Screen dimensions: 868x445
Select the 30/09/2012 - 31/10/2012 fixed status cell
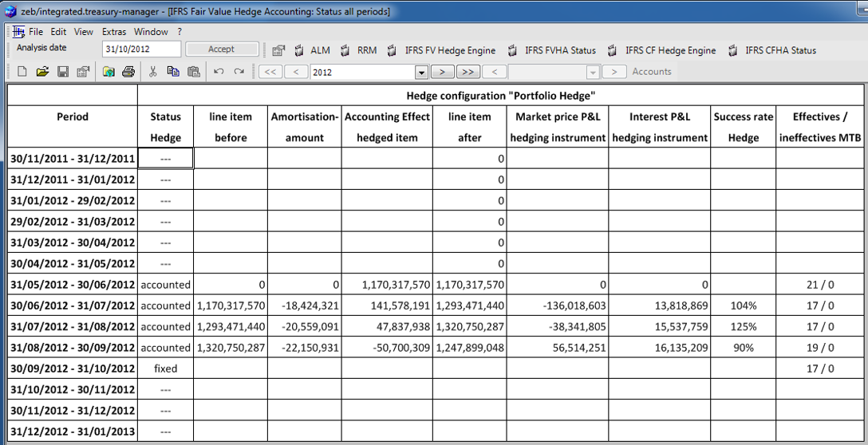tap(165, 368)
